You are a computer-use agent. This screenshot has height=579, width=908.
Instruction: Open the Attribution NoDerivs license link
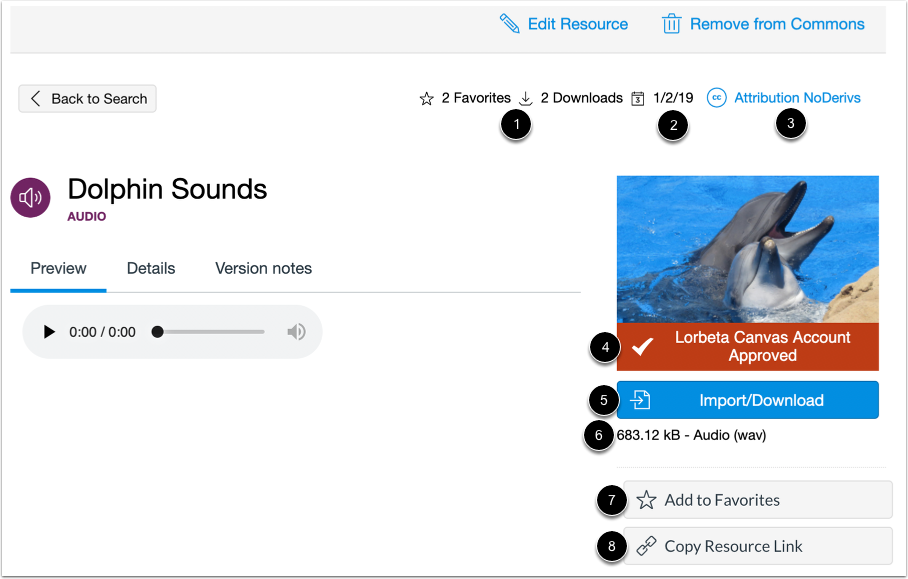pos(796,97)
